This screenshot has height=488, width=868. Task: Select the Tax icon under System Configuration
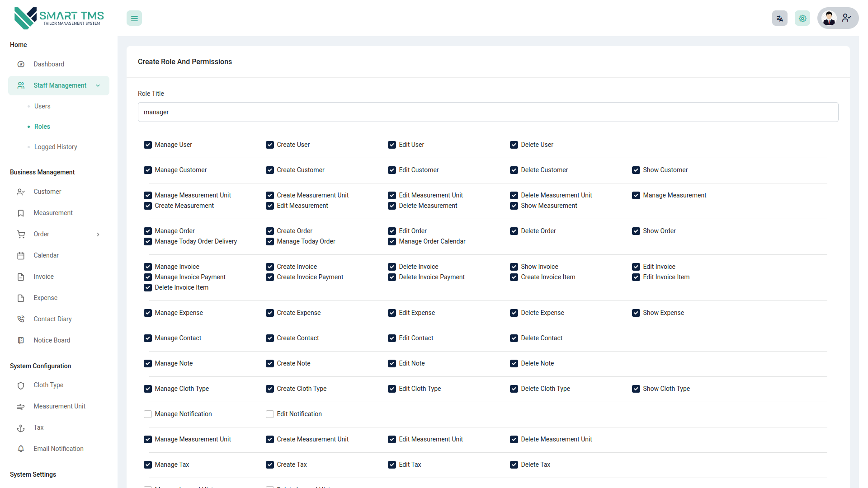pyautogui.click(x=21, y=427)
